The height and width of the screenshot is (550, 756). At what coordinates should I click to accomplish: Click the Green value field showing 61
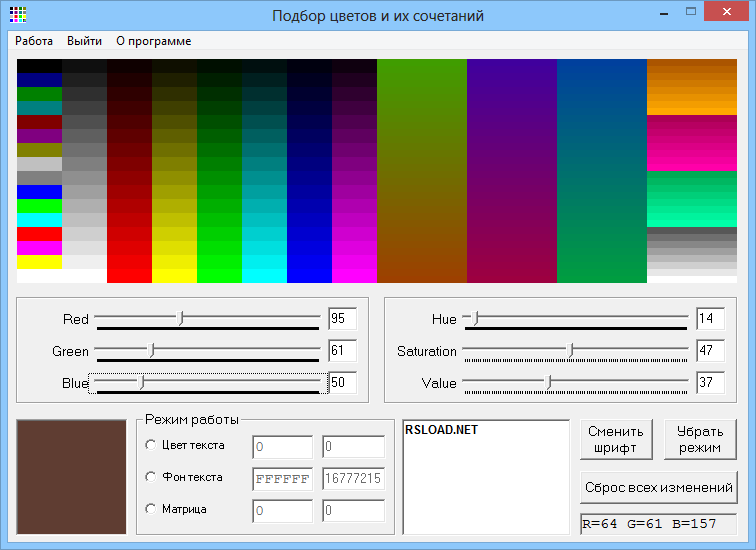342,350
